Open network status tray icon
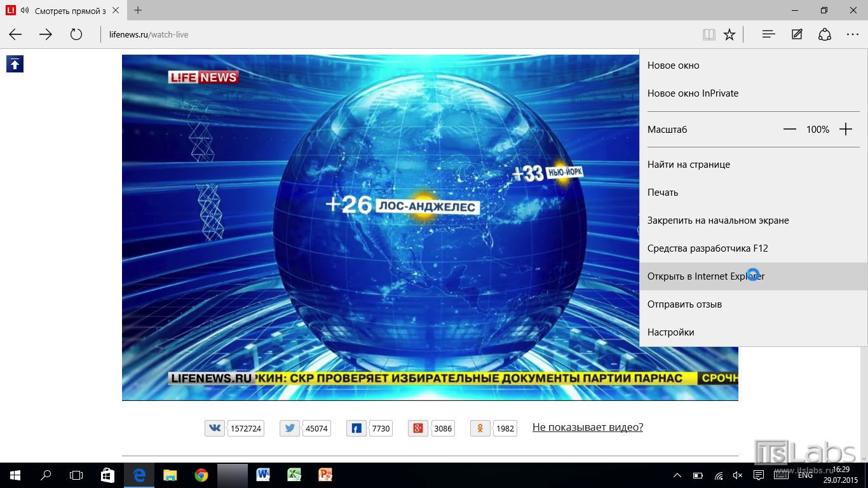This screenshot has width=868, height=488. (x=719, y=475)
